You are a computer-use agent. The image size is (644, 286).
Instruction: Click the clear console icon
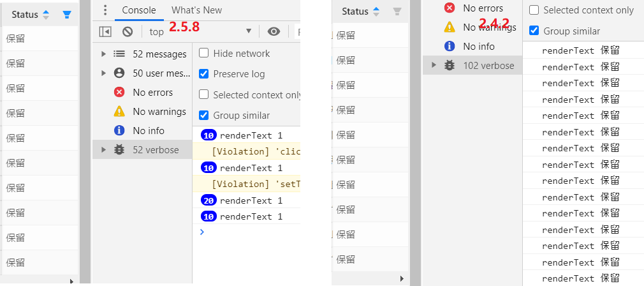[128, 32]
